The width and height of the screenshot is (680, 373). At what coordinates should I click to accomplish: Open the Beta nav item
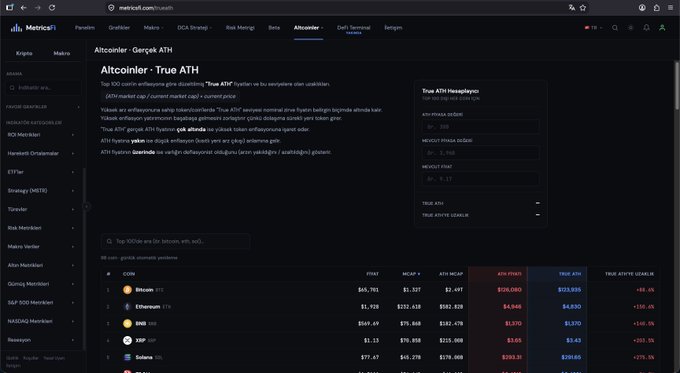point(274,28)
